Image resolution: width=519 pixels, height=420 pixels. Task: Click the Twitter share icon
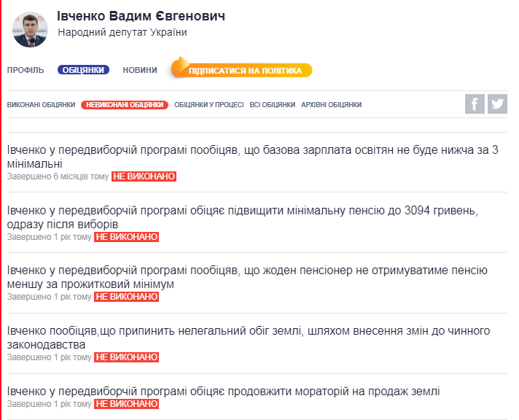coord(498,104)
